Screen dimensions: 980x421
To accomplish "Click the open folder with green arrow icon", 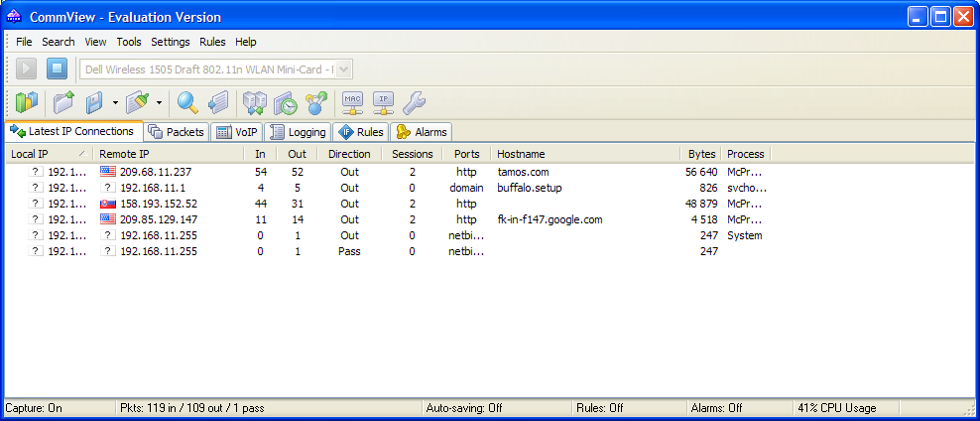I will pos(63,102).
